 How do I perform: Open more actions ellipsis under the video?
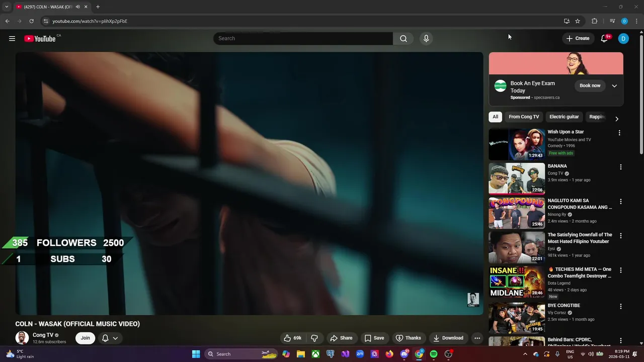(477, 338)
